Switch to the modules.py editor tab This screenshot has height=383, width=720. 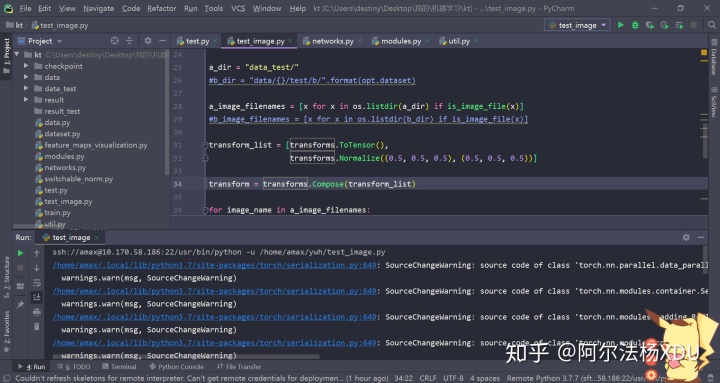(x=400, y=41)
